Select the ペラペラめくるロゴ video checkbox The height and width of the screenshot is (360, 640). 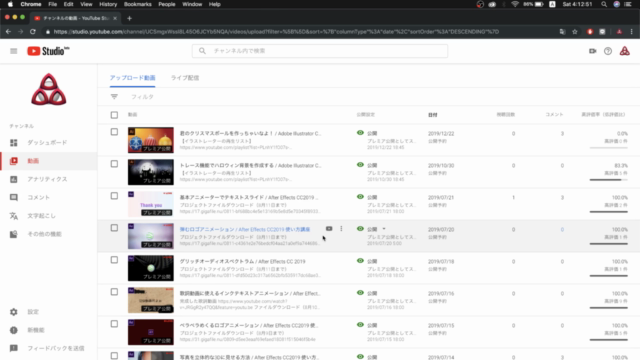click(x=114, y=324)
